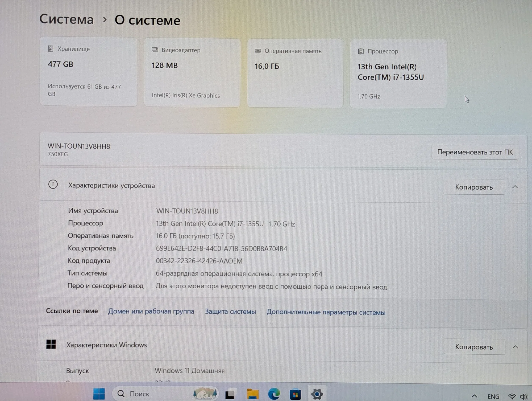Click the 16,0 ГБ (доступно: 15,7 ГБ) value

195,236
